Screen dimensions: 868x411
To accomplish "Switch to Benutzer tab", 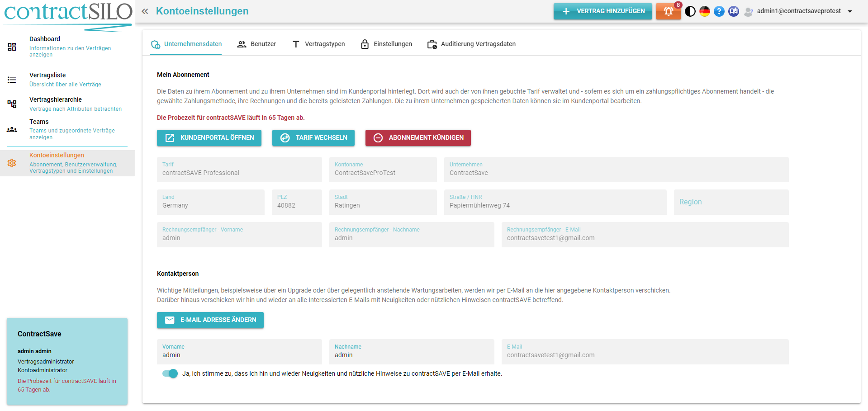I will [x=256, y=44].
